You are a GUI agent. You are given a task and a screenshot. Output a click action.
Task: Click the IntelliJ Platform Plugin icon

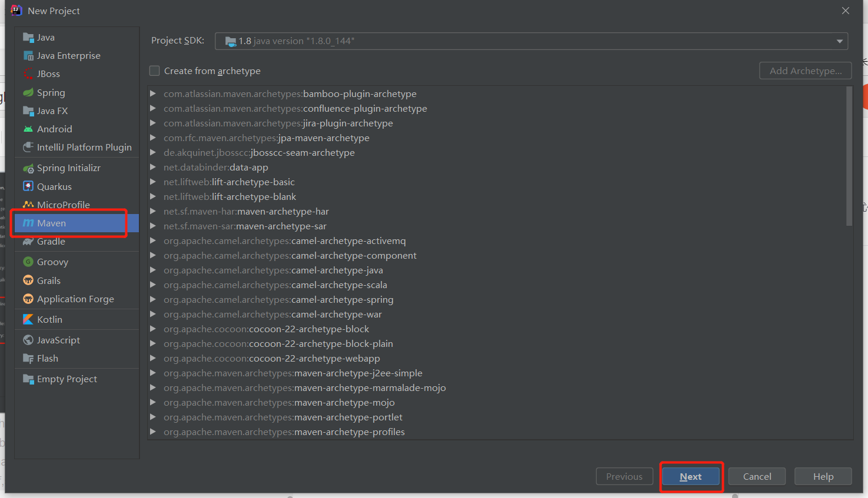pyautogui.click(x=28, y=147)
